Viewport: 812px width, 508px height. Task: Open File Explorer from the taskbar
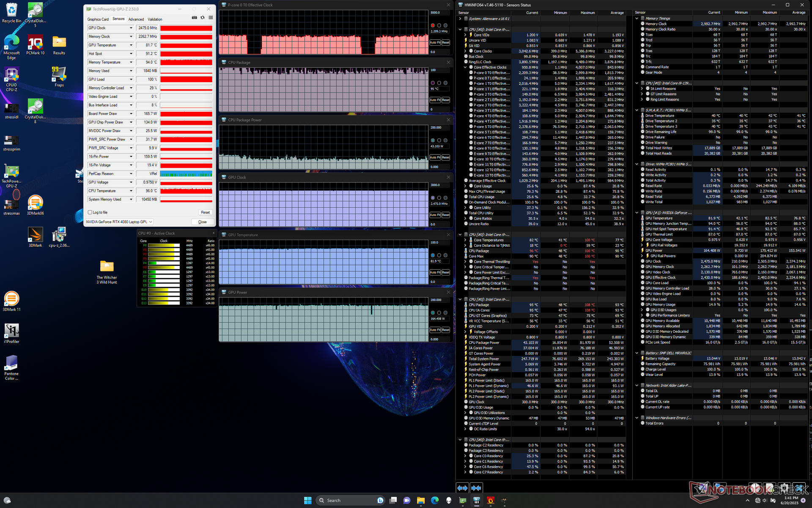[x=420, y=500]
